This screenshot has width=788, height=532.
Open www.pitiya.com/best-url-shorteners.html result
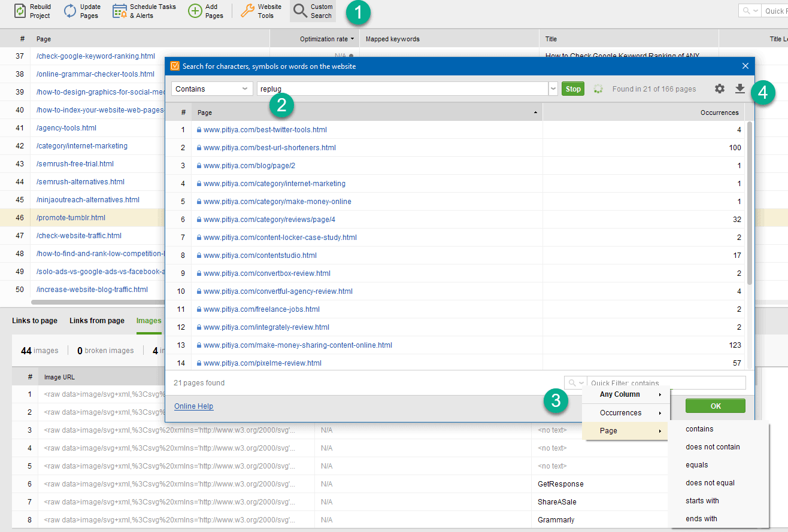[x=268, y=148]
